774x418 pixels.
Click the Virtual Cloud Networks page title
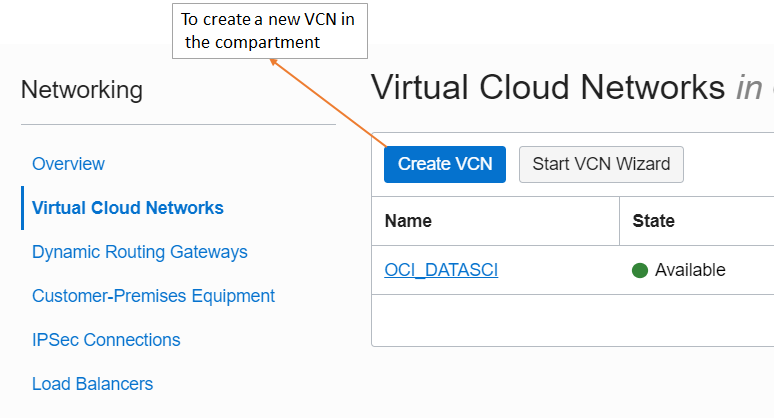pos(548,88)
